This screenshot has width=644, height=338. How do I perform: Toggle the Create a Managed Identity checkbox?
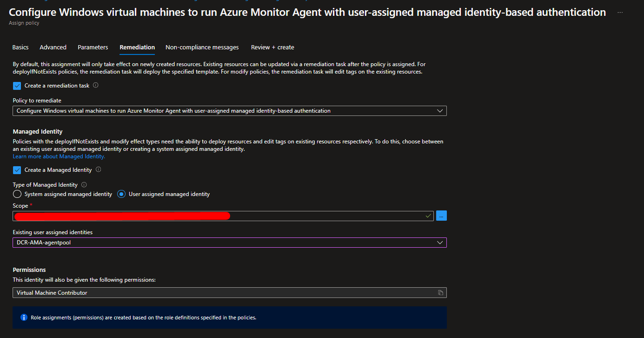click(17, 170)
